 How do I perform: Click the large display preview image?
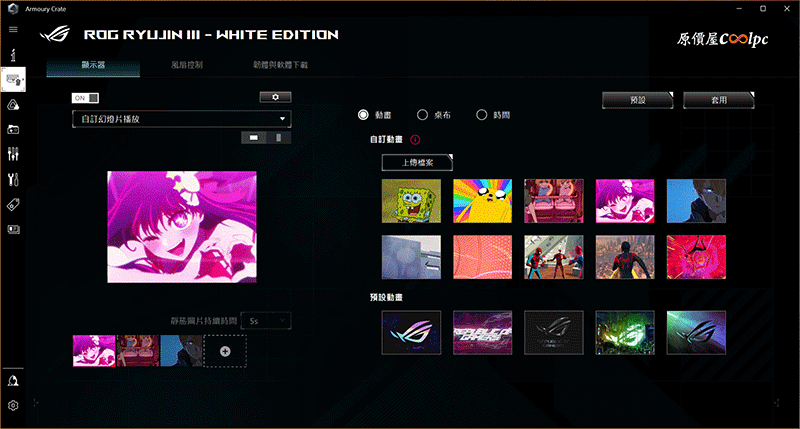182,227
